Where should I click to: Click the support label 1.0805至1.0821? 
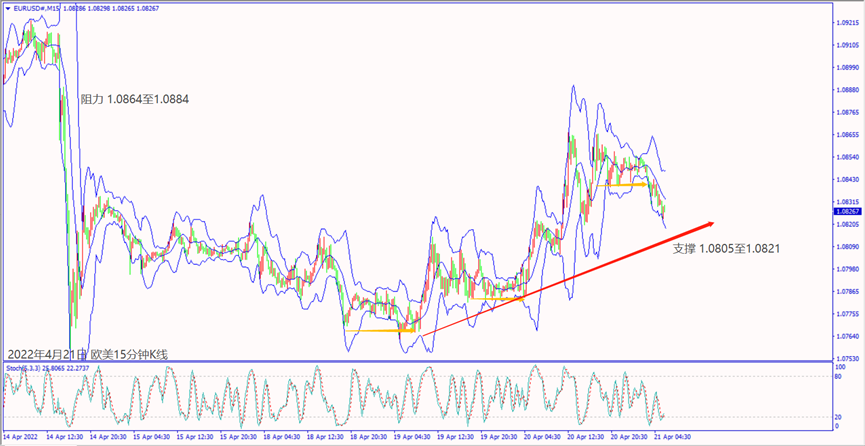725,247
